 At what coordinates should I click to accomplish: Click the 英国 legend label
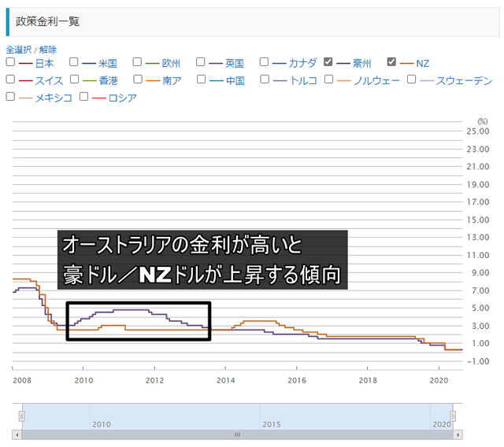tap(235, 63)
